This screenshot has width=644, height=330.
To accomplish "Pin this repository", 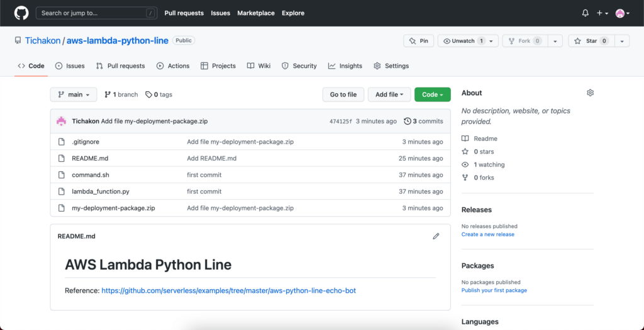I will coord(418,41).
